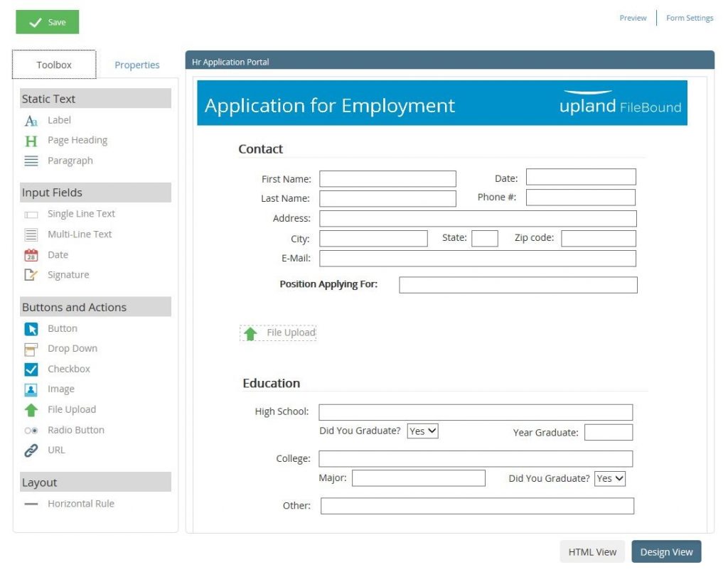Click the Major input field
The height and width of the screenshot is (572, 728).
pos(419,477)
